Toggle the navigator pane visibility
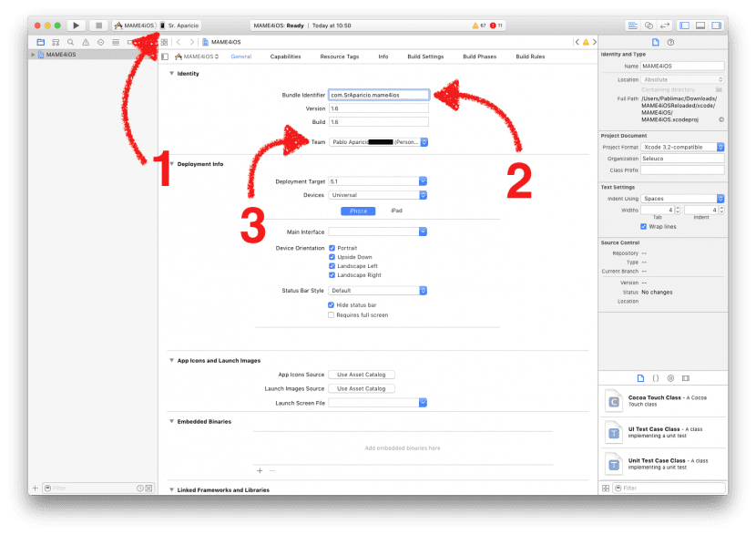The image size is (756, 535). [x=684, y=26]
